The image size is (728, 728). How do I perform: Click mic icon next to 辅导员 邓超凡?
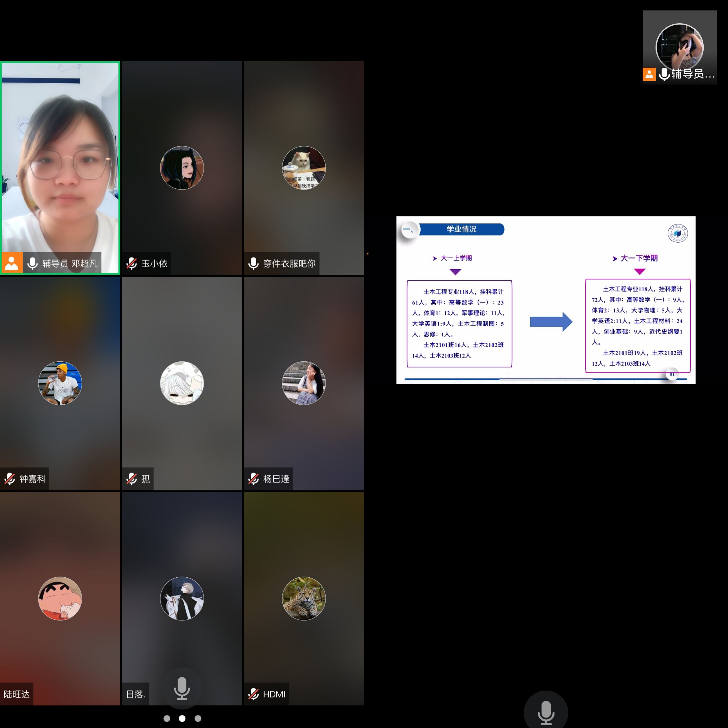tap(32, 263)
